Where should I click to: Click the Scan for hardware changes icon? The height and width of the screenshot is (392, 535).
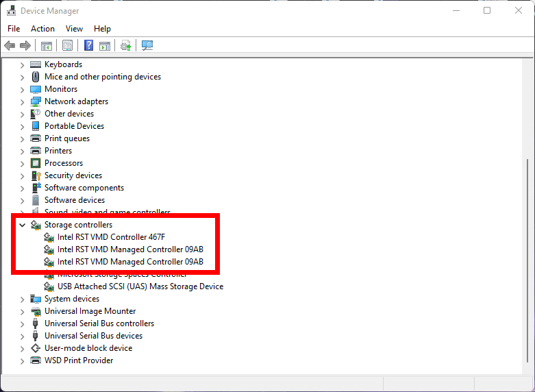pos(147,45)
